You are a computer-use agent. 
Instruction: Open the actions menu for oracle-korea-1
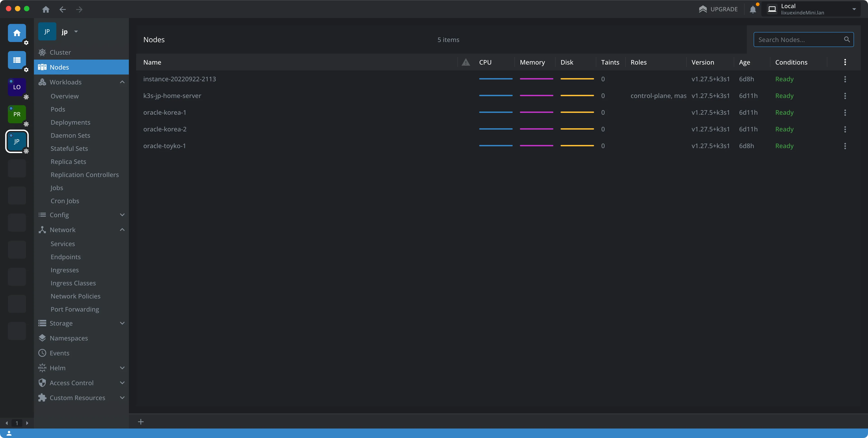pos(845,112)
